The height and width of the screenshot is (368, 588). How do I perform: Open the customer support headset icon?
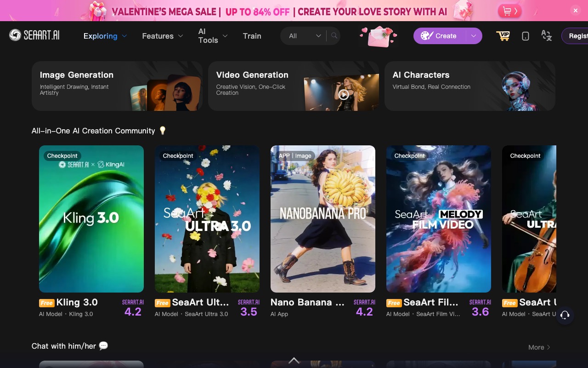point(565,315)
